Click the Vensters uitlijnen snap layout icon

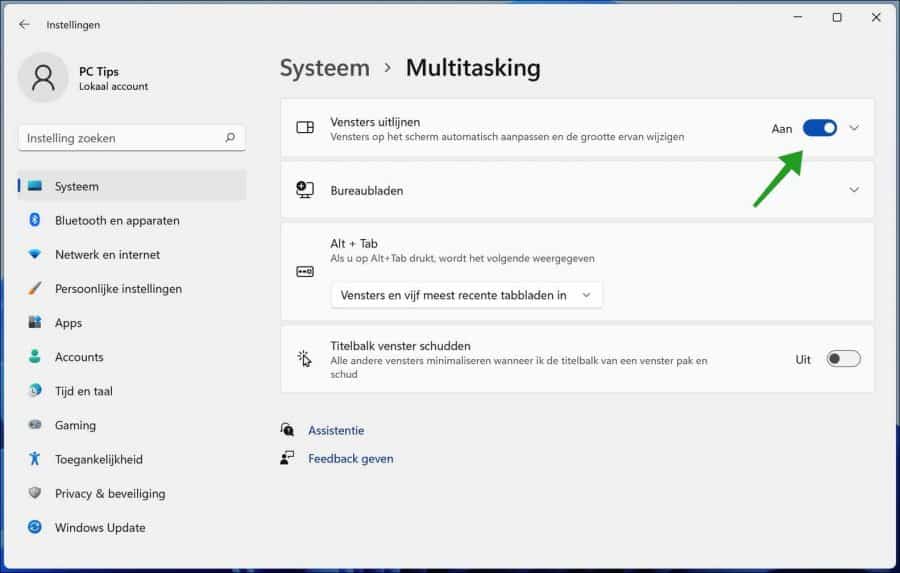point(305,127)
